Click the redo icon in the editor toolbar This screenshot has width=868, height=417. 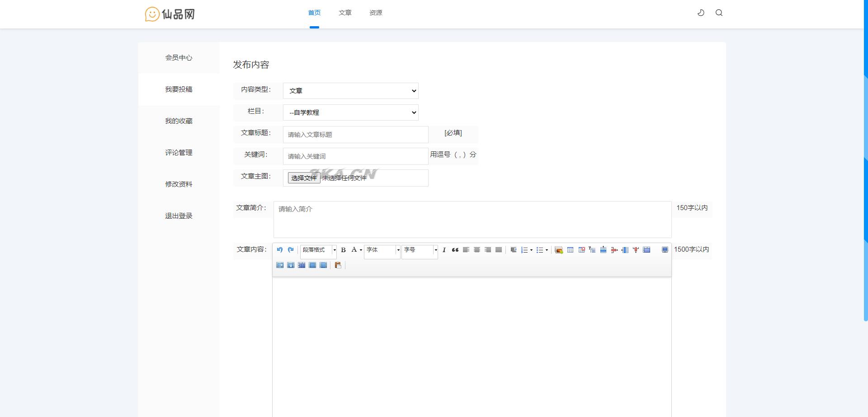tap(291, 250)
